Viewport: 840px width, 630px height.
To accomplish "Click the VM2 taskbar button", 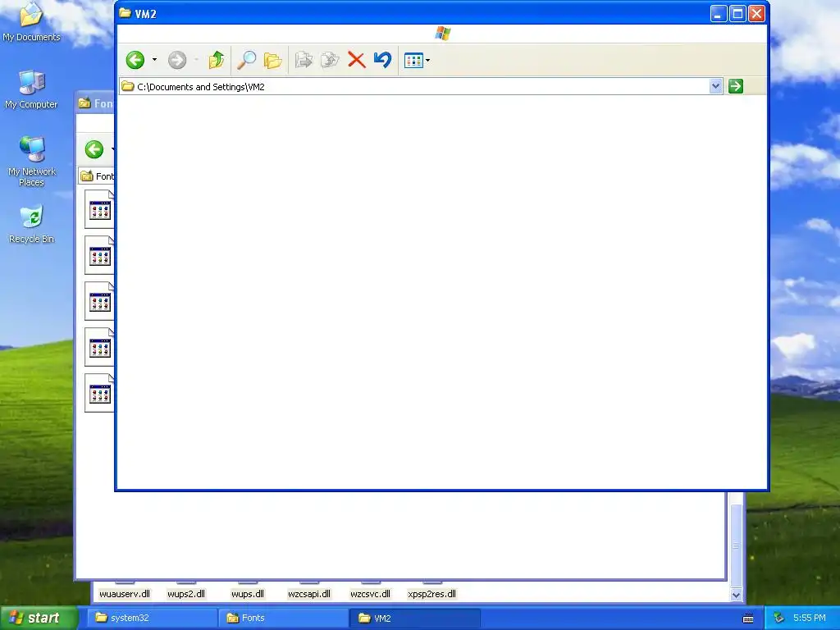I will pyautogui.click(x=414, y=619).
